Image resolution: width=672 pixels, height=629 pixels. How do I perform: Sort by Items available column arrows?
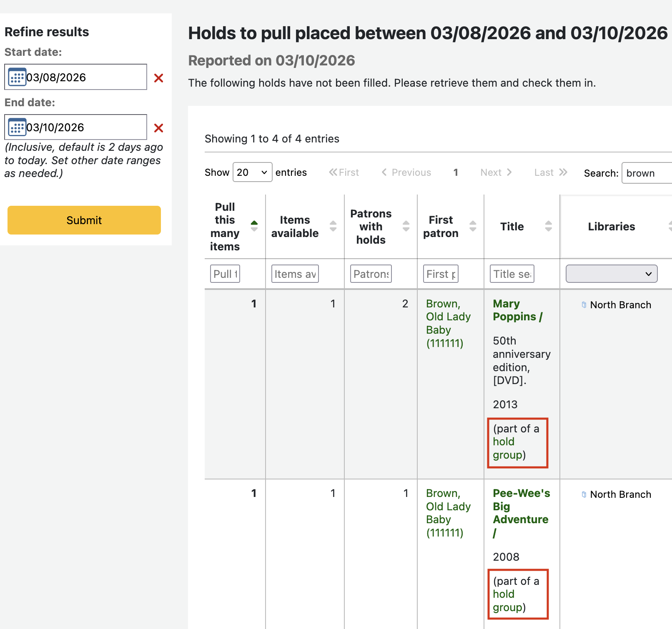333,226
